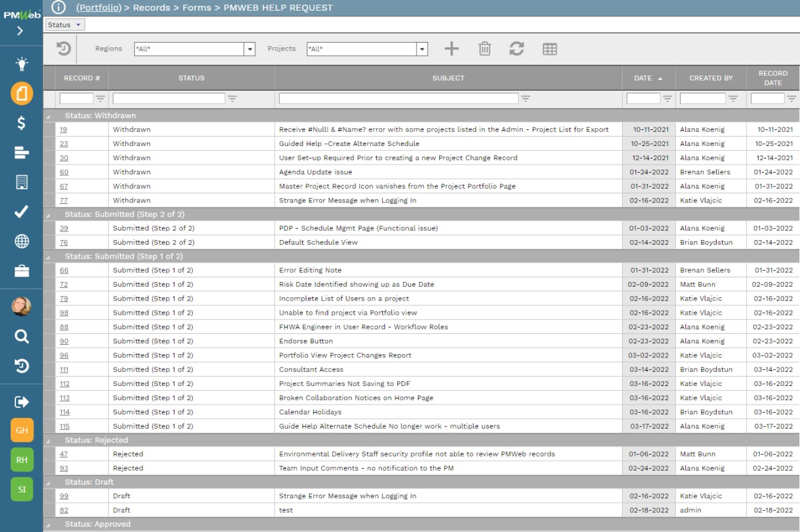Sort by the Record Date column header

pos(773,78)
